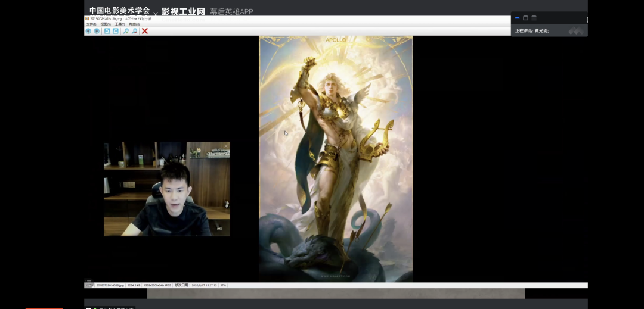Image resolution: width=644 pixels, height=309 pixels.
Task: Click the file name in the status bar
Action: [x=111, y=286]
